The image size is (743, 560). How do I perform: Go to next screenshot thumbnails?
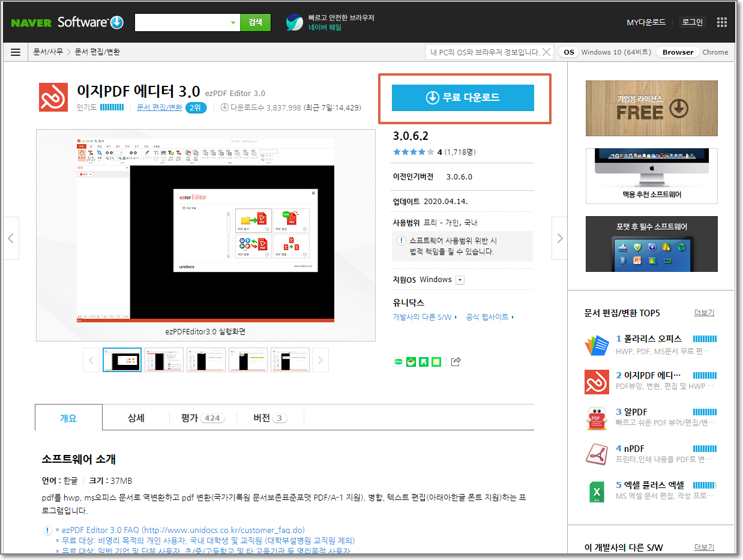[x=320, y=360]
